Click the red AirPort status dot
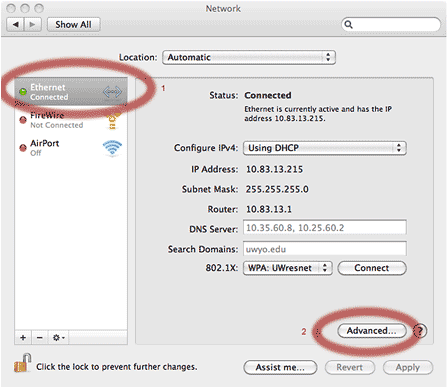 (23, 148)
